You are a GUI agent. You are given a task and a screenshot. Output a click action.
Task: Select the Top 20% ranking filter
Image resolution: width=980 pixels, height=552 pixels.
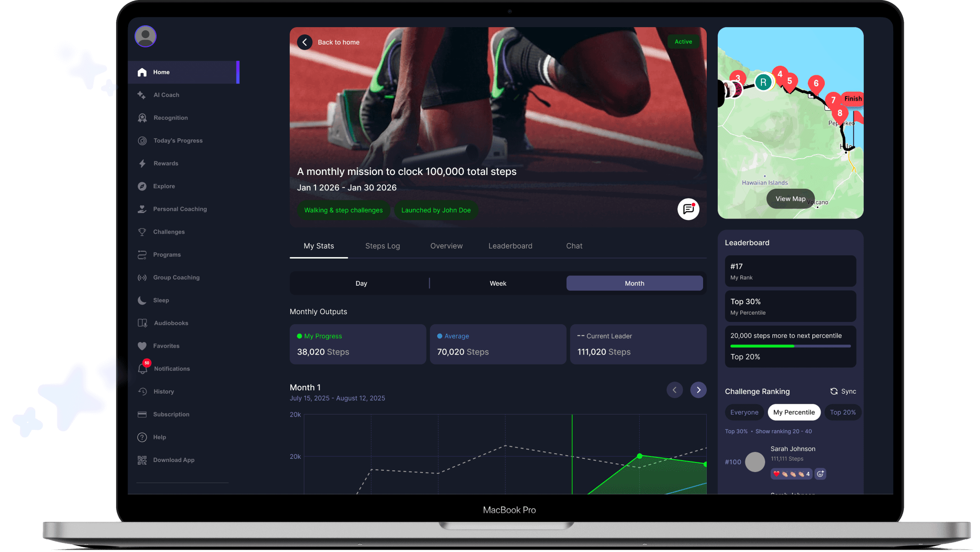842,412
